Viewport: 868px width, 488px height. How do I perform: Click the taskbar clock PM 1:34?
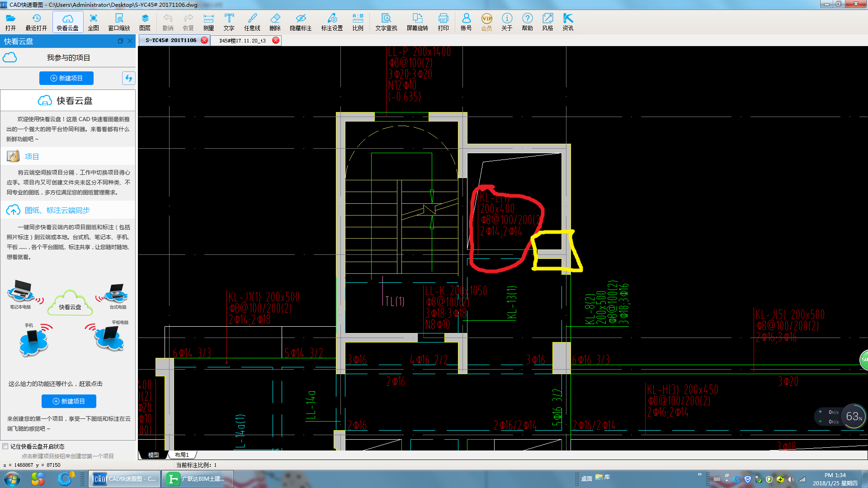click(835, 479)
